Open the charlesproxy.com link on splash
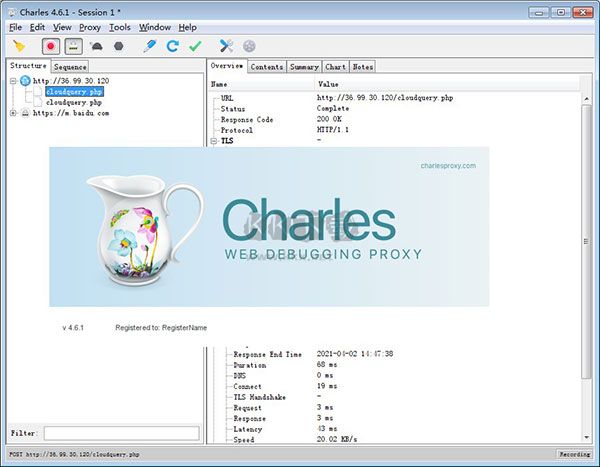The height and width of the screenshot is (467, 600). 448,166
